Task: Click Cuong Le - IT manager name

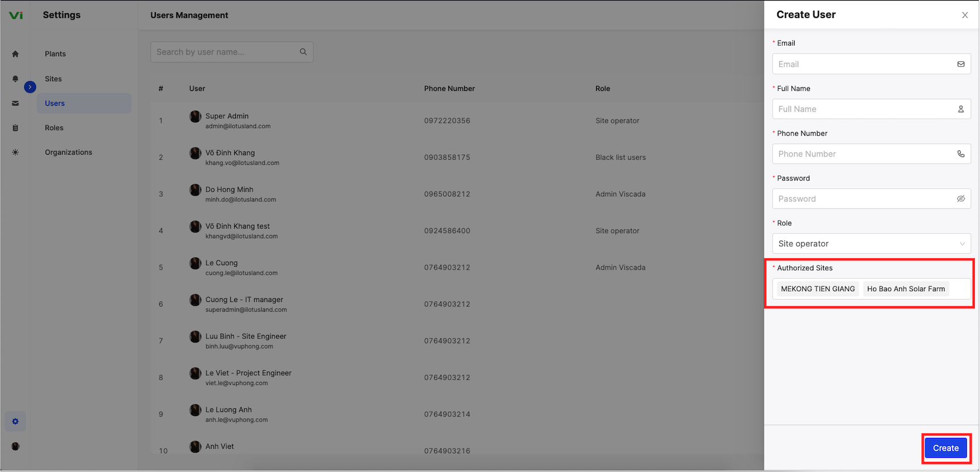Action: (x=244, y=300)
